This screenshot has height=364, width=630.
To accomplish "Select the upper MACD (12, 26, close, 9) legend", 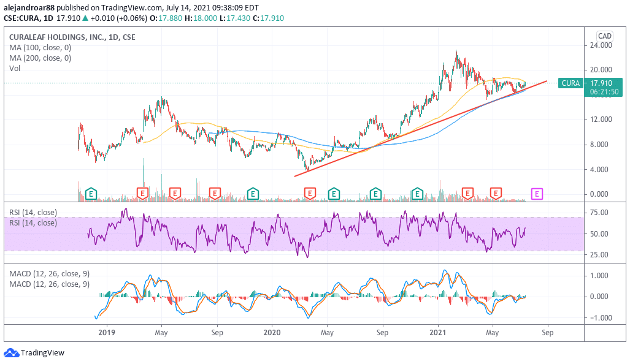I will 50,274.
